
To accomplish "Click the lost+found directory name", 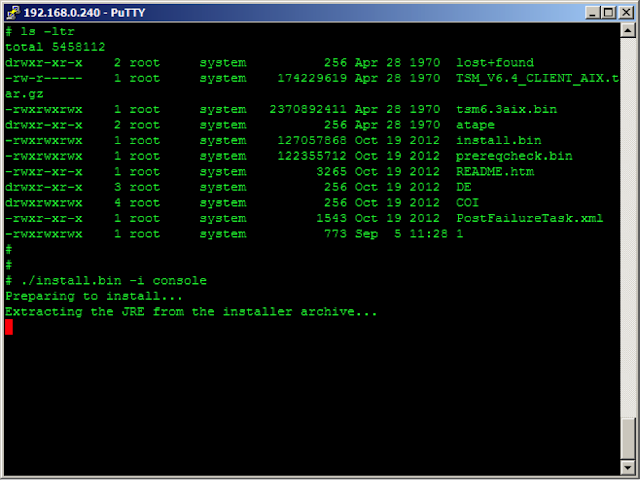I will point(495,62).
